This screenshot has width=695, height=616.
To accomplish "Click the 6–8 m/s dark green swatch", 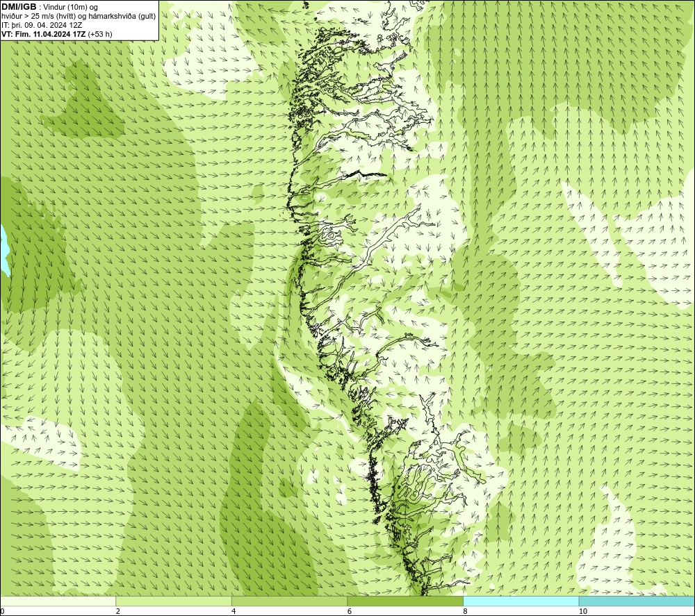I will [x=405, y=601].
